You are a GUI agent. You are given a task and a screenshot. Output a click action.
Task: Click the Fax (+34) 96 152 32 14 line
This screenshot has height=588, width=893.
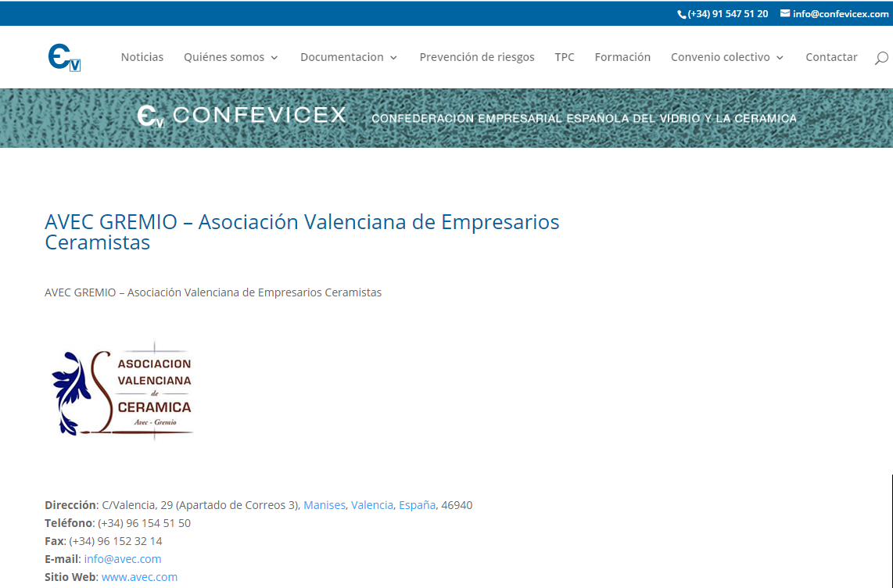tap(103, 541)
